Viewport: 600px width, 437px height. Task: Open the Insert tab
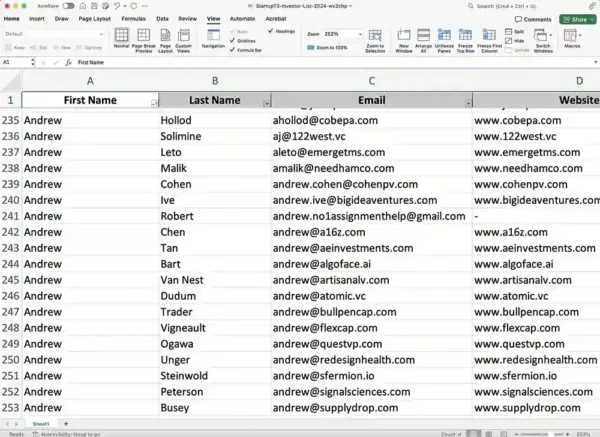click(37, 19)
